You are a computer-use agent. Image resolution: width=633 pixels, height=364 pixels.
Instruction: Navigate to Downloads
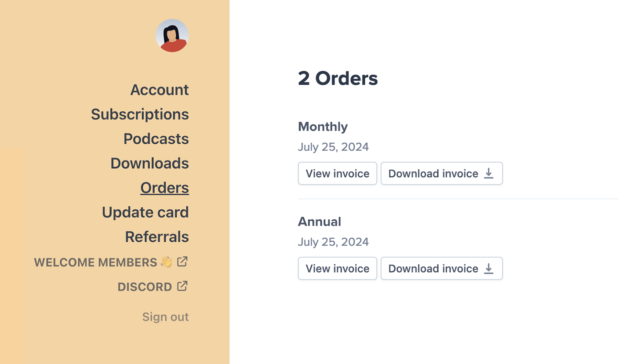(149, 164)
